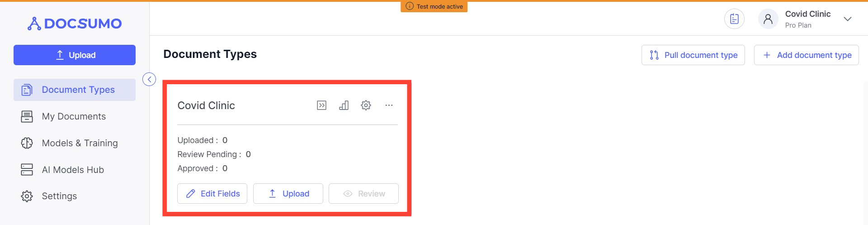Go to Models & Training

pyautogui.click(x=75, y=143)
